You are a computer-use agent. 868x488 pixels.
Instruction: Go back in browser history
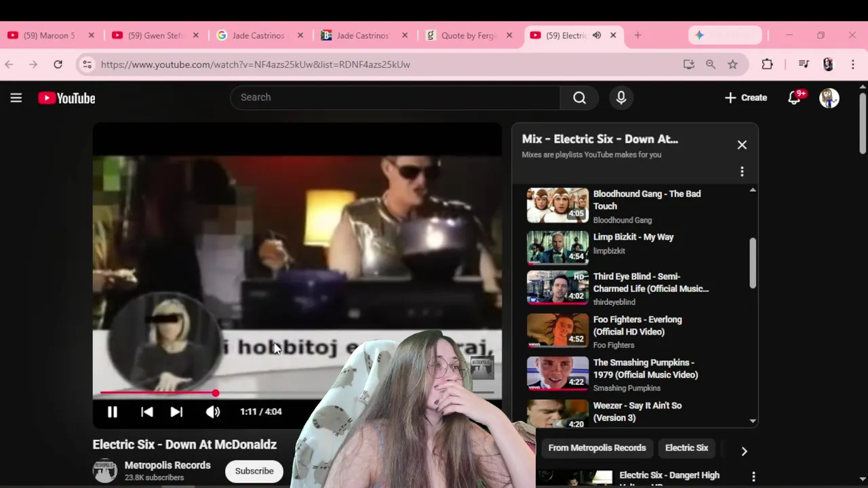pyautogui.click(x=9, y=64)
